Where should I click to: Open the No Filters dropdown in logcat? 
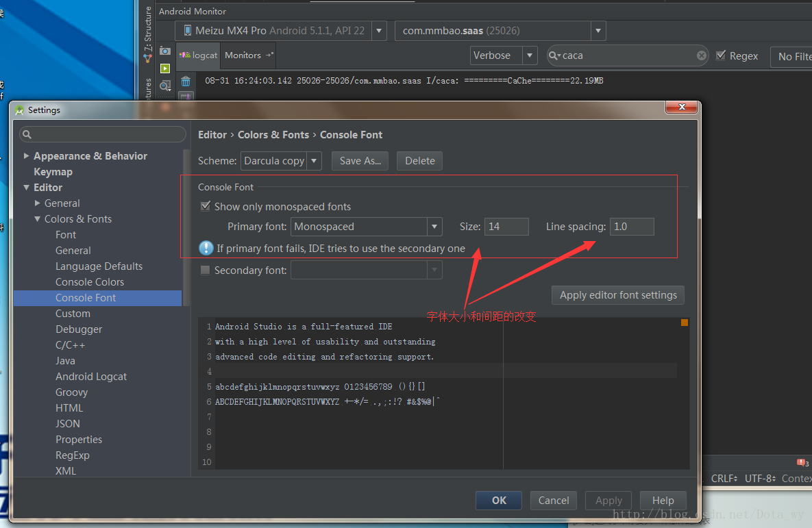coord(791,56)
